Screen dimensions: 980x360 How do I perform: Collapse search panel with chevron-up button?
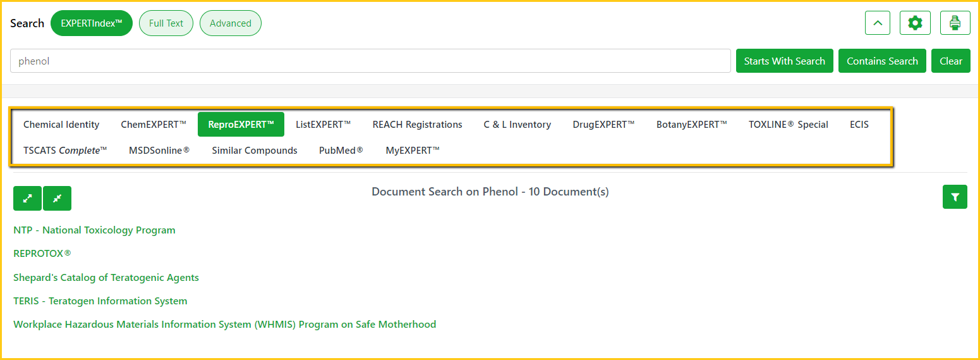pyautogui.click(x=877, y=23)
